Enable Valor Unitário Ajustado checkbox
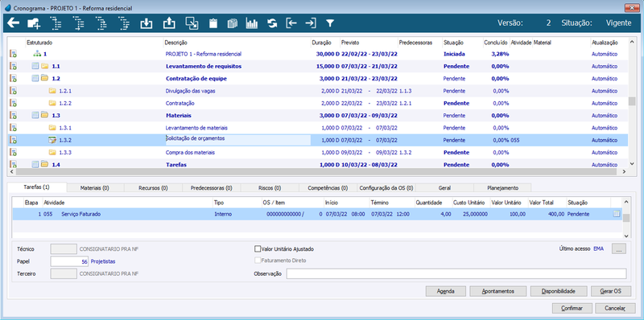Screen dimensions: 644x320 pyautogui.click(x=258, y=248)
